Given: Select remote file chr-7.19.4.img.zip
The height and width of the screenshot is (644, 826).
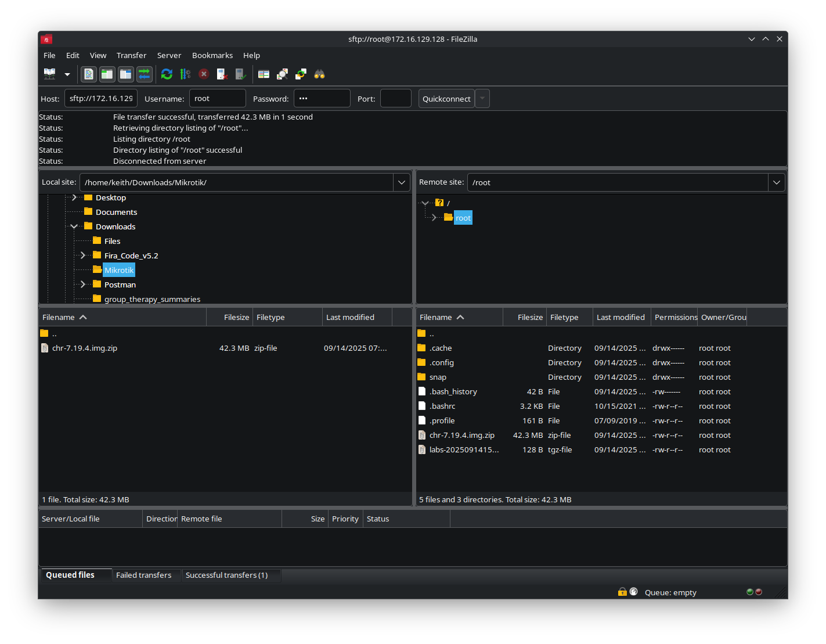Looking at the screenshot, I should click(x=601, y=435).
